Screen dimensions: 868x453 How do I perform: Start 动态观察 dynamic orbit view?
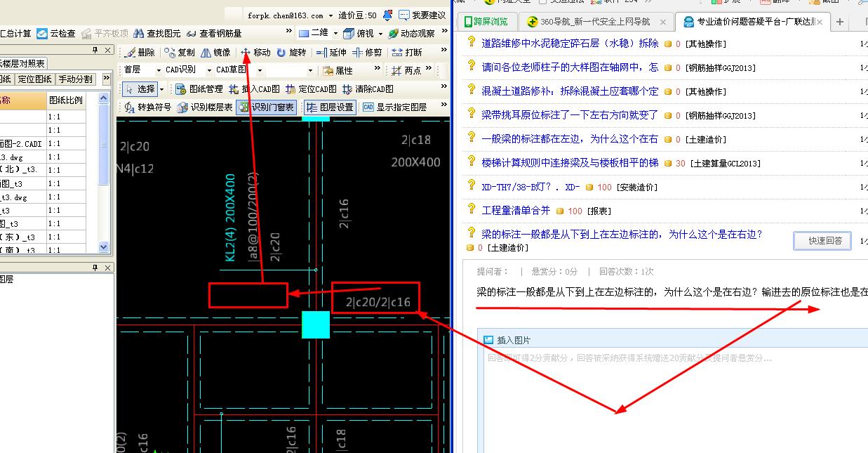411,33
